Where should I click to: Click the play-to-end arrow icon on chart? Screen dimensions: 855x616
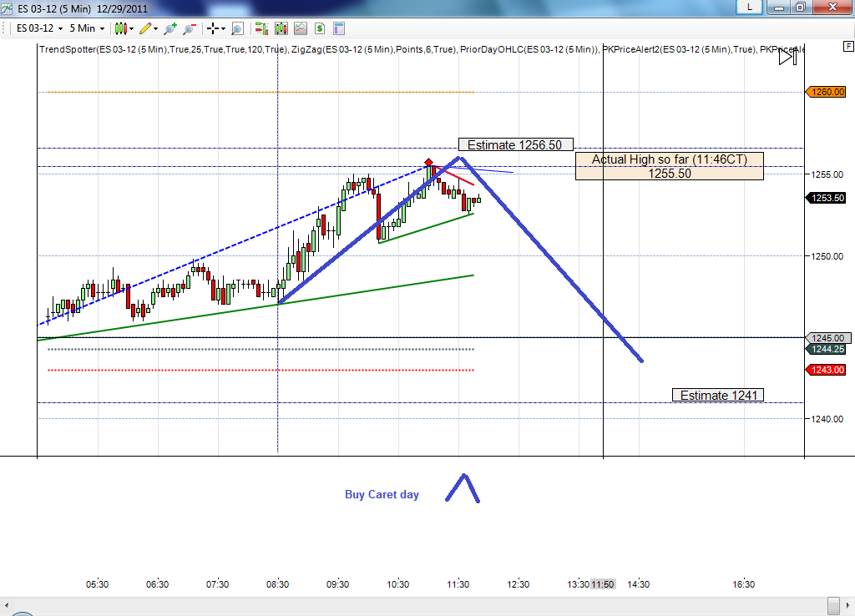[787, 56]
